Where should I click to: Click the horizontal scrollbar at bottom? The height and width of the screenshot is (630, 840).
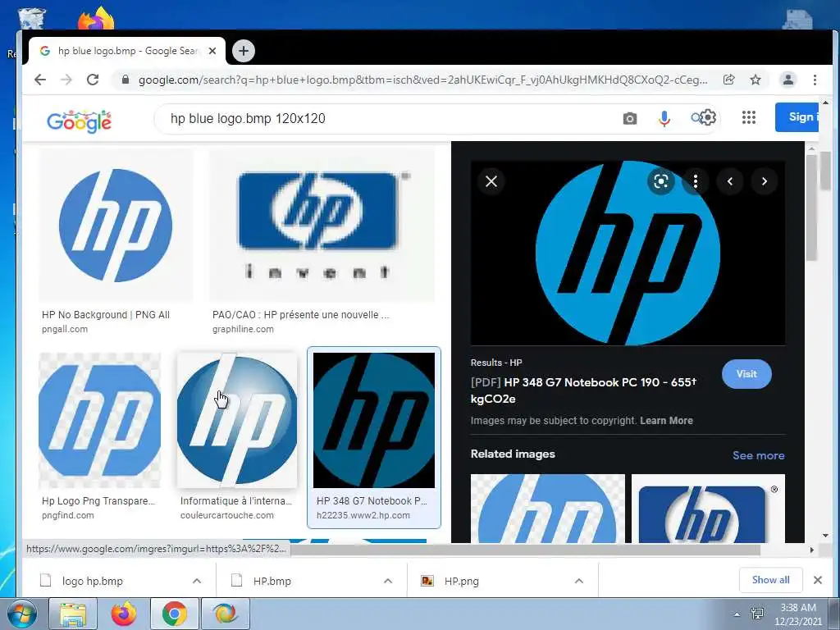[525, 550]
